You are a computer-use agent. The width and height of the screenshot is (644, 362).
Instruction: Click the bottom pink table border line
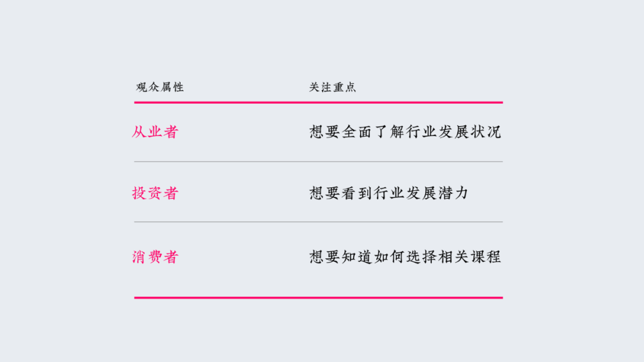[318, 298]
